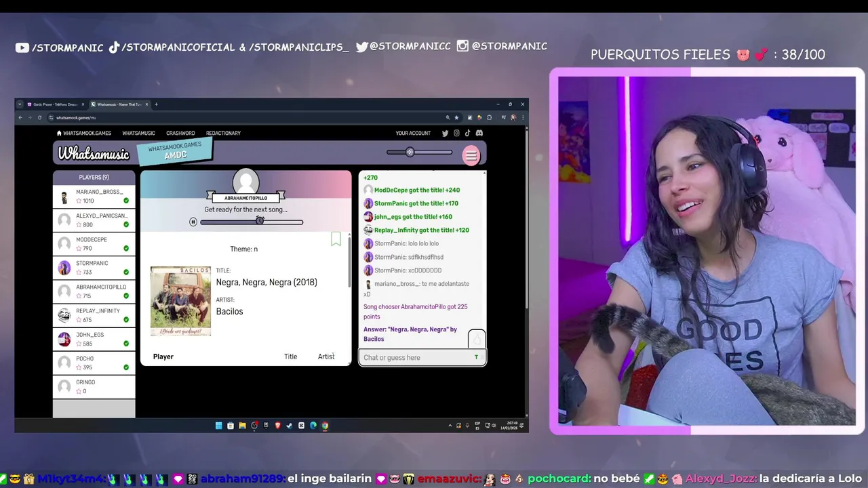The height and width of the screenshot is (488, 868).
Task: Open YOUR ACCOUNT link
Action: coord(413,133)
